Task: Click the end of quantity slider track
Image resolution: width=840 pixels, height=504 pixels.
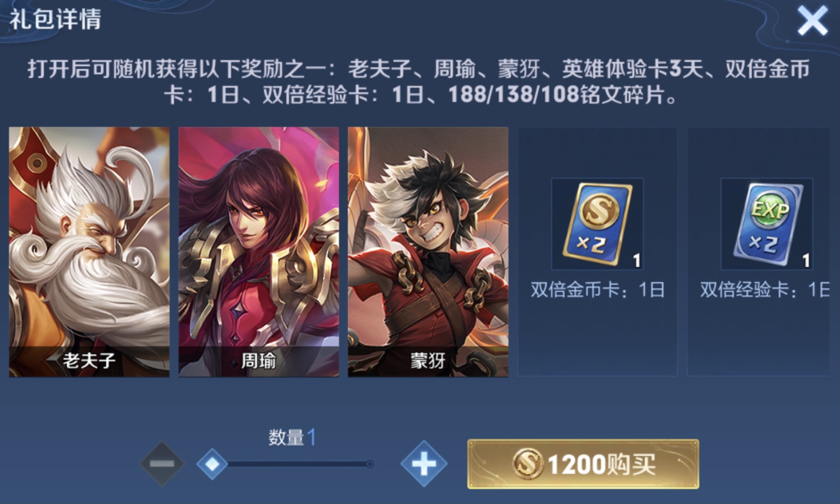Action: point(370,464)
